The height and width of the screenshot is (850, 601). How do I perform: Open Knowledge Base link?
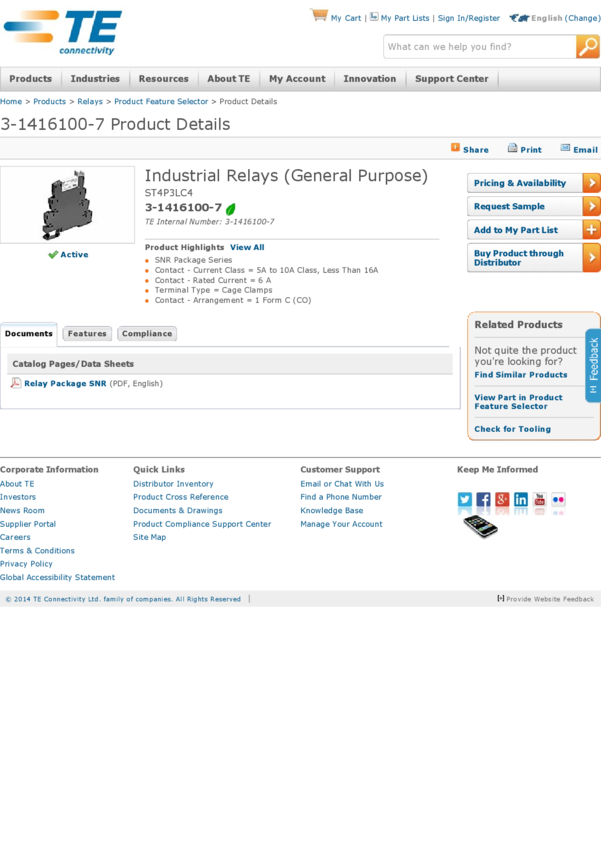click(332, 510)
